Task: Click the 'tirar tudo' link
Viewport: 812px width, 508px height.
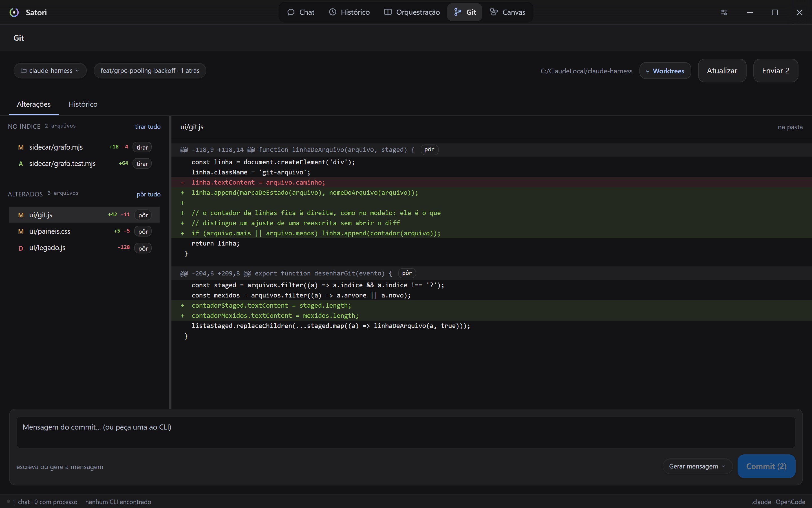Action: 148,127
